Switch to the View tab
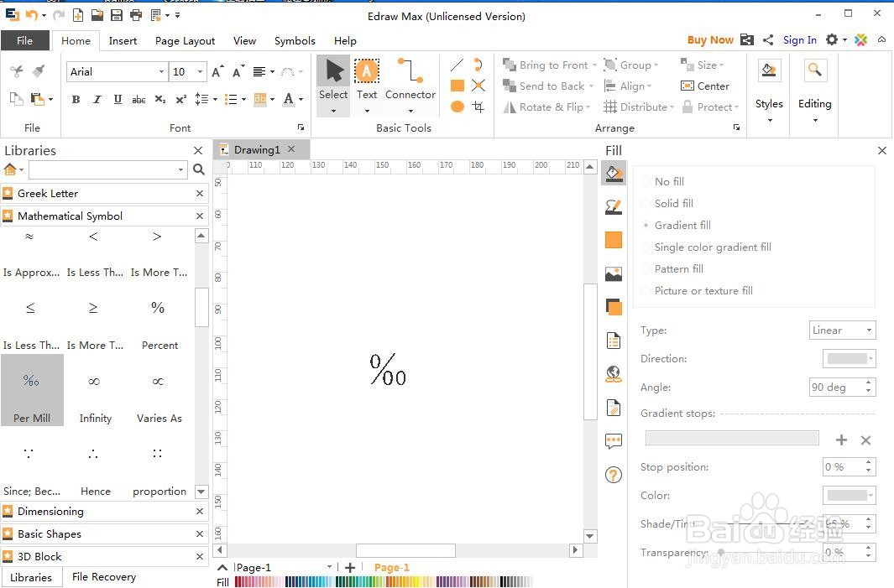This screenshot has width=894, height=588. (x=244, y=40)
